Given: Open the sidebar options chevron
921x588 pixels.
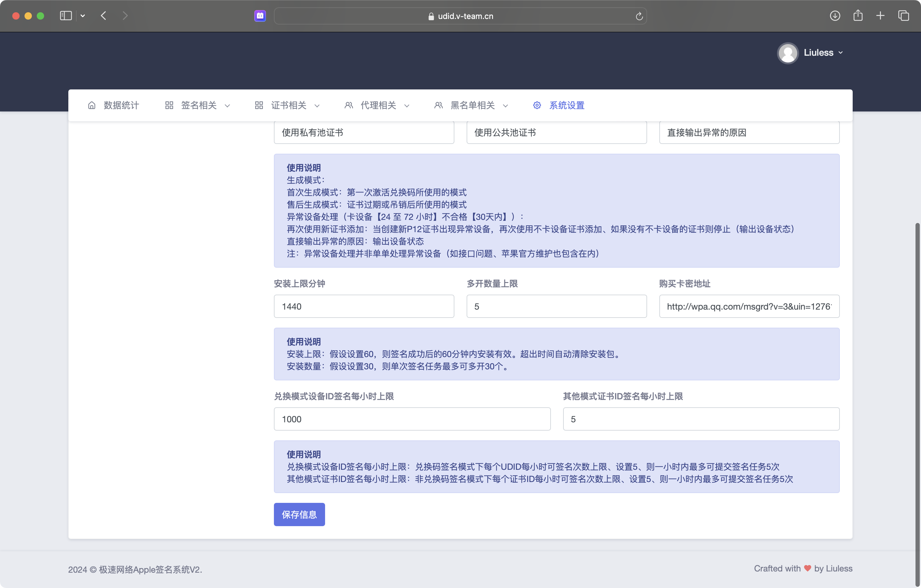Looking at the screenshot, I should (x=83, y=16).
